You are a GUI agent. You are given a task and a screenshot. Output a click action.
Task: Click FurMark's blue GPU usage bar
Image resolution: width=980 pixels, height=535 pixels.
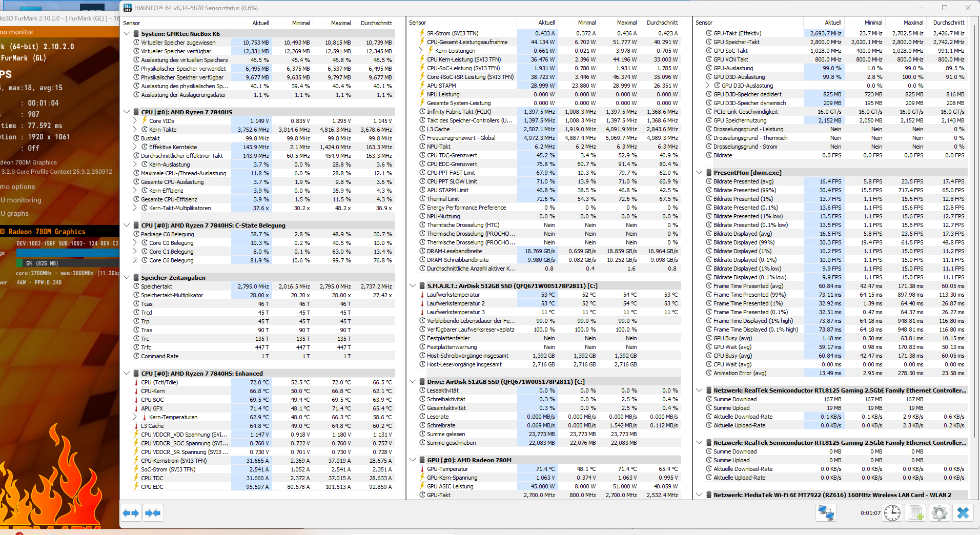coord(68,253)
